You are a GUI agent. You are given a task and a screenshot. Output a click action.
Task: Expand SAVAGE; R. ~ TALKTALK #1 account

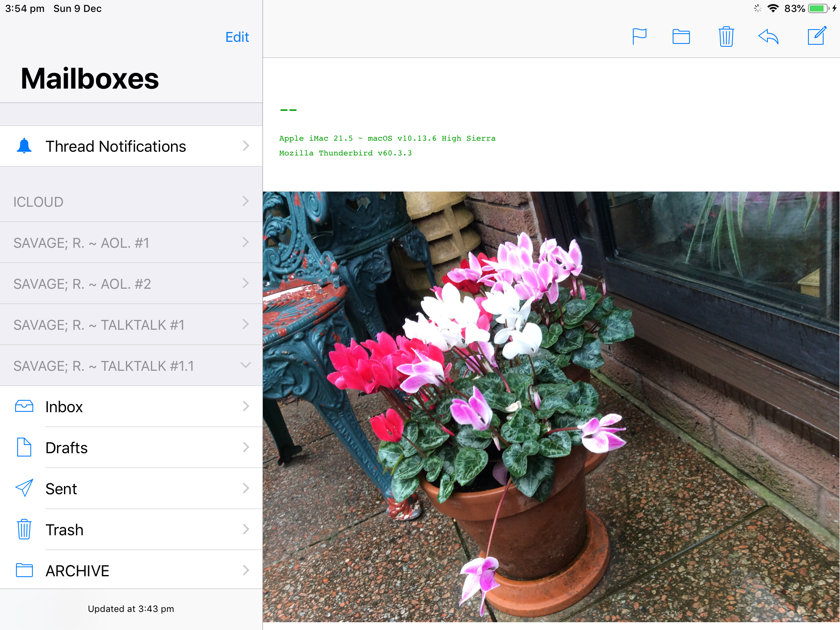pos(245,324)
